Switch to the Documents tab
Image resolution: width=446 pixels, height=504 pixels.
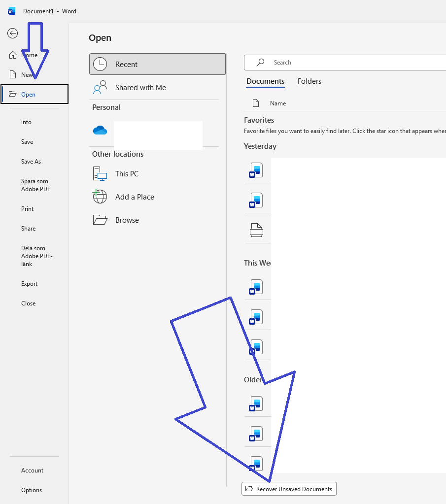(266, 81)
